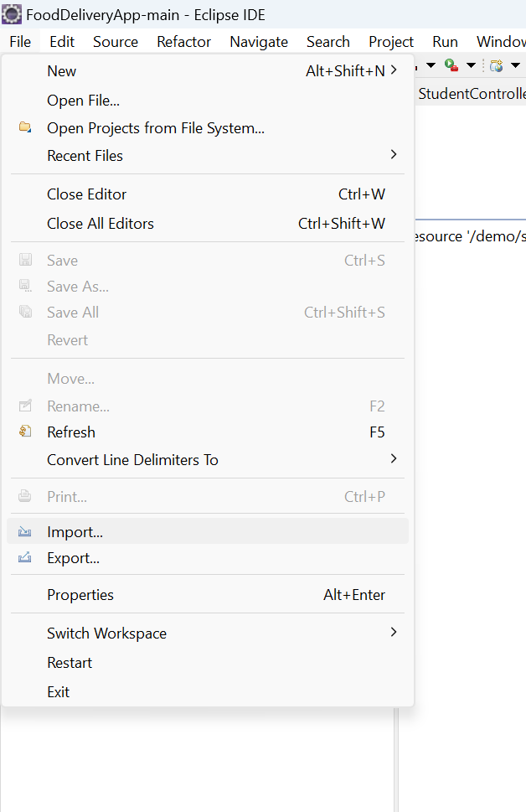Click the Refresh menu icon
Screen dimensions: 526x812
point(25,432)
